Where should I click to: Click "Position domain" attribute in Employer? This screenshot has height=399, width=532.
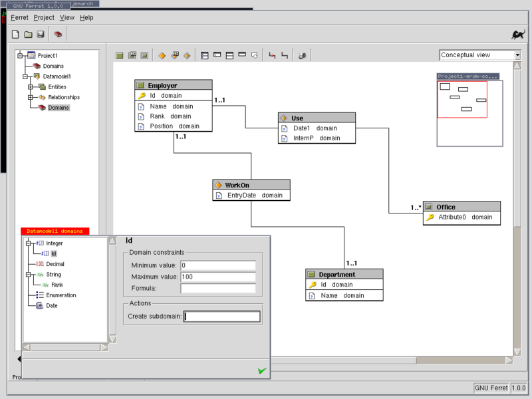pos(174,126)
